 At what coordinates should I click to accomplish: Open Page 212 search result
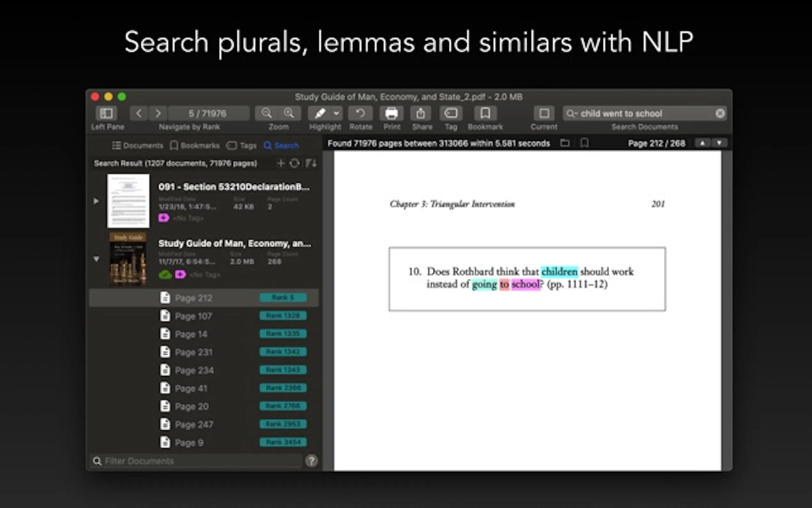[x=204, y=298]
